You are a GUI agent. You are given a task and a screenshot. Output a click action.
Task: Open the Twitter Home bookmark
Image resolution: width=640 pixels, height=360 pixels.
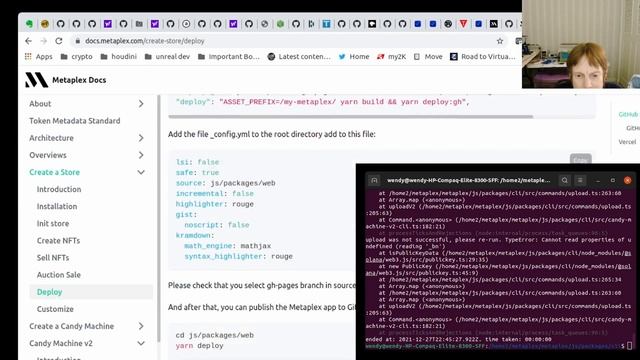[354, 57]
